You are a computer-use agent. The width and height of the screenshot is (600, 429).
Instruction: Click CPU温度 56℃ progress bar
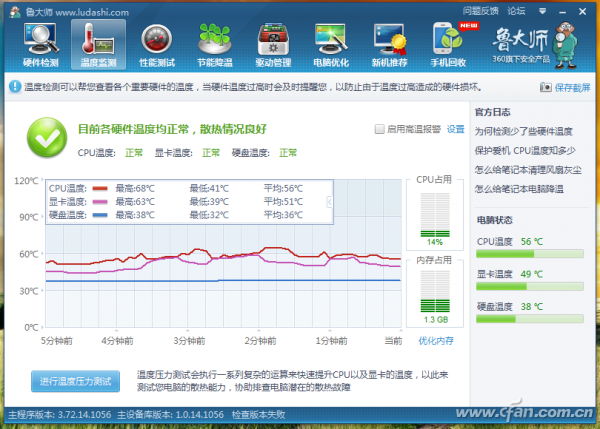click(x=530, y=254)
